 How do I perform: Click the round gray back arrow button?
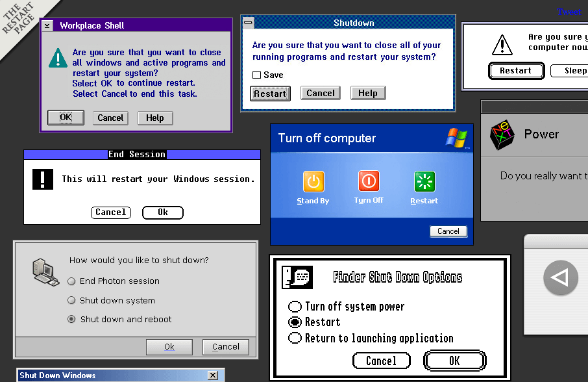click(x=561, y=277)
